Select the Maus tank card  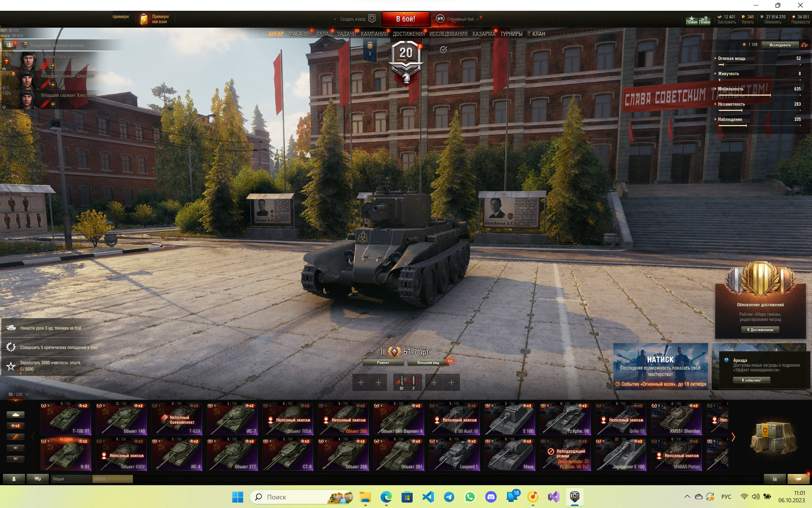click(x=510, y=455)
